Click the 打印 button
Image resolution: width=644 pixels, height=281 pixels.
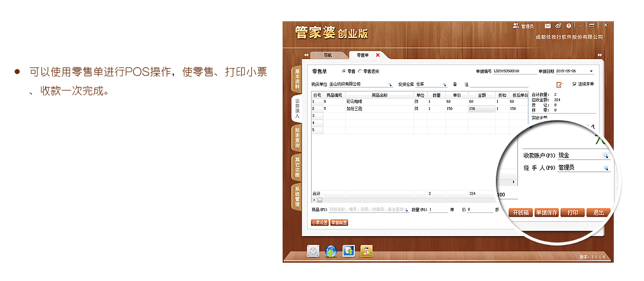point(572,212)
